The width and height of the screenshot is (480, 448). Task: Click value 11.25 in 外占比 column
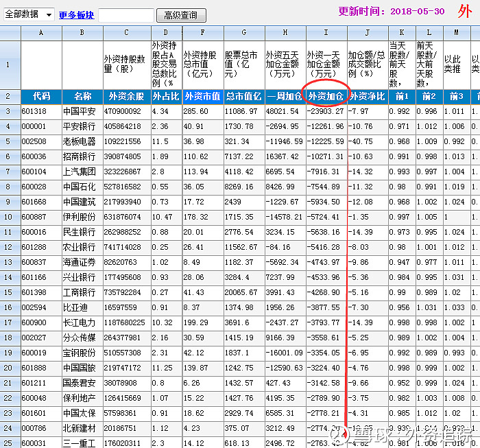click(163, 368)
